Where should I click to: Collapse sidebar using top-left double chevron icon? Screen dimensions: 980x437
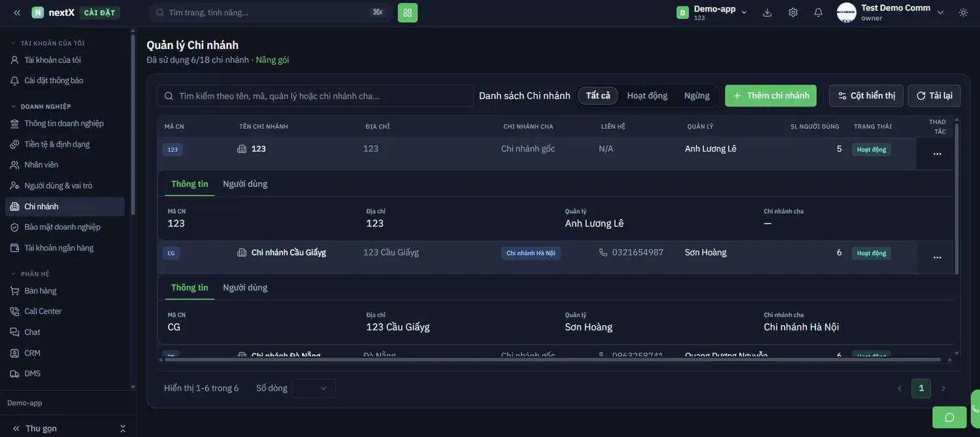tap(17, 12)
